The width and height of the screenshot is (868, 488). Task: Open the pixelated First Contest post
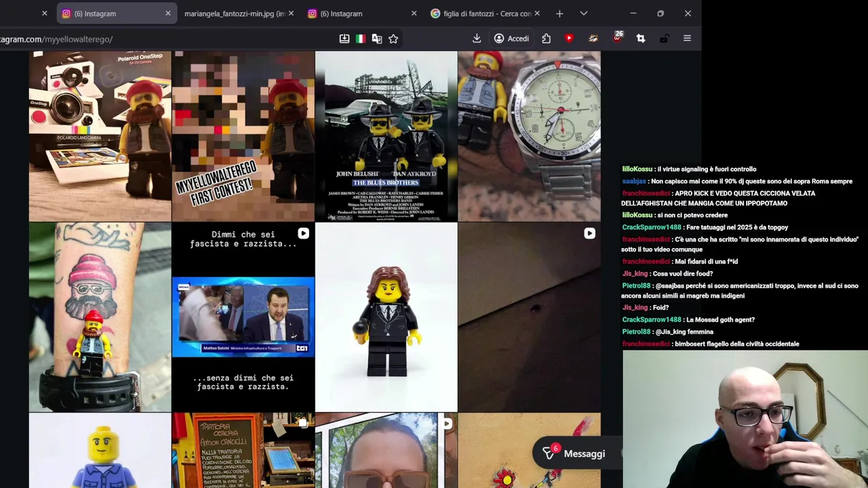pos(243,136)
